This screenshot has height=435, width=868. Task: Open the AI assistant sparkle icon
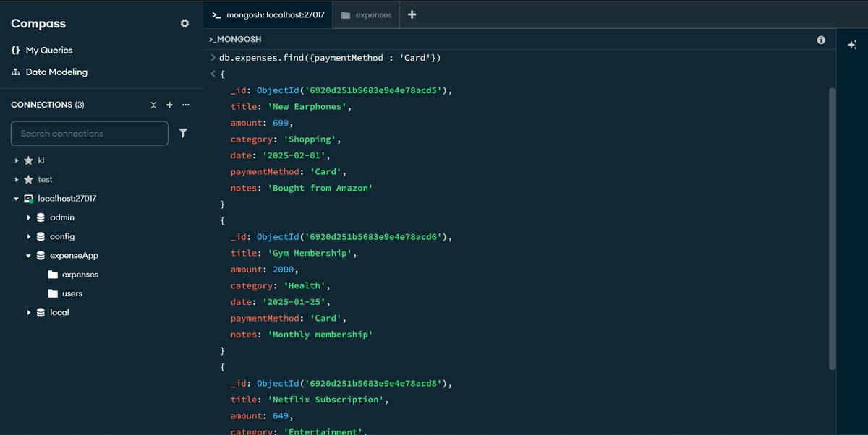pyautogui.click(x=852, y=44)
